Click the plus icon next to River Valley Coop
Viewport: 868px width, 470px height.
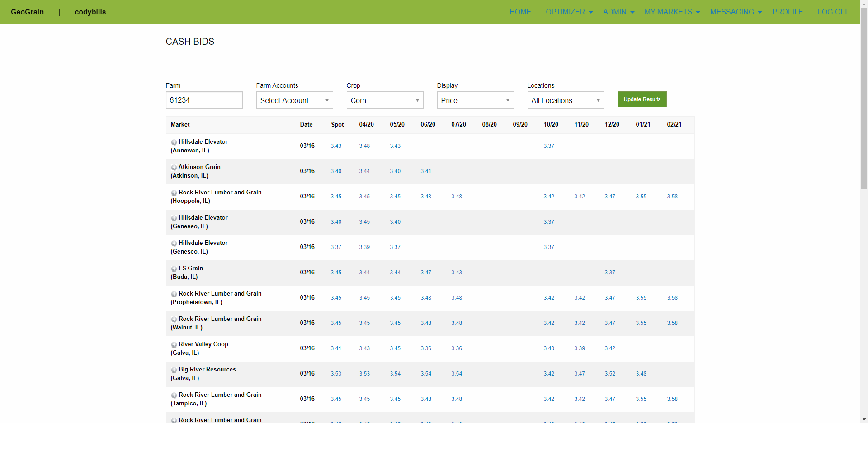174,345
